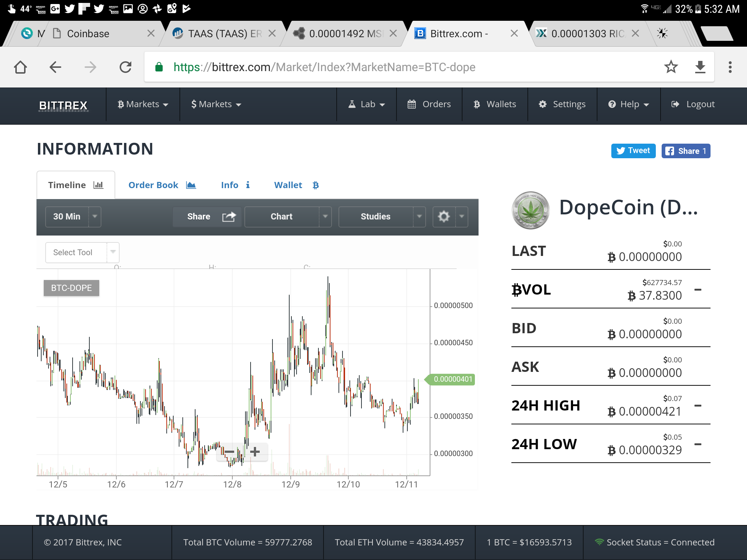The image size is (747, 560).
Task: Close the Bittrex.com tab
Action: click(x=514, y=34)
